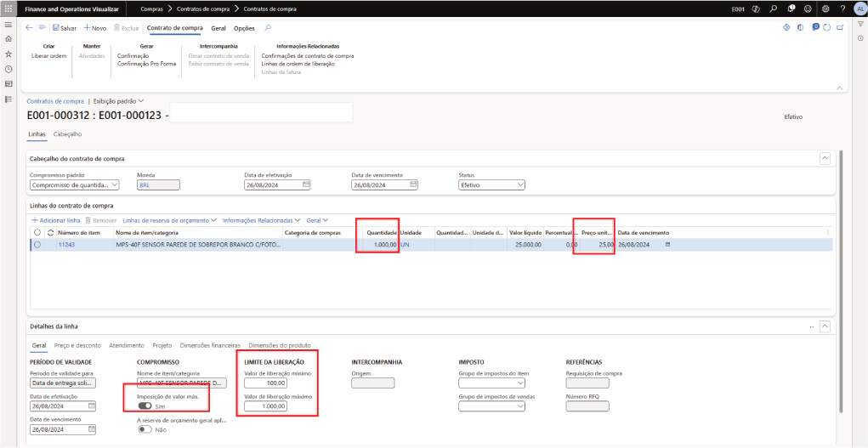Image resolution: width=868 pixels, height=448 pixels.
Task: Open Favorites star in left sidebar
Action: 9,54
